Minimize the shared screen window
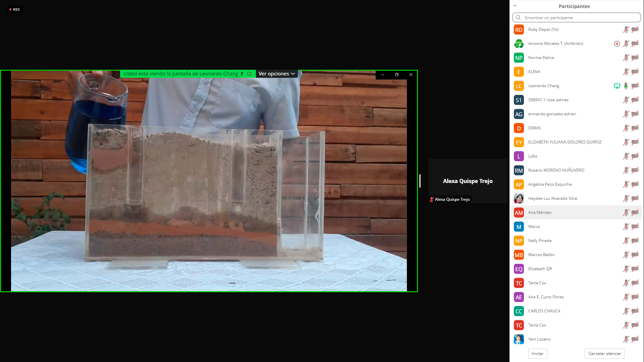Image resolution: width=644 pixels, height=362 pixels. [x=383, y=75]
